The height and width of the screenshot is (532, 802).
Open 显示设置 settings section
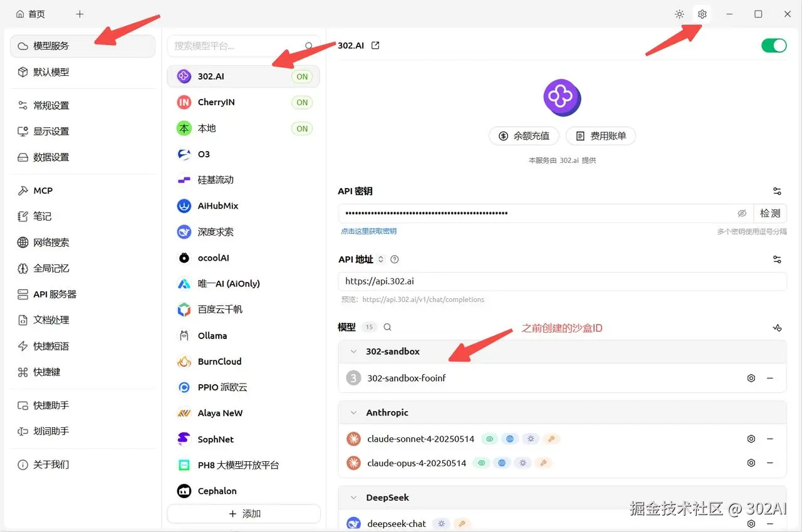(83, 132)
